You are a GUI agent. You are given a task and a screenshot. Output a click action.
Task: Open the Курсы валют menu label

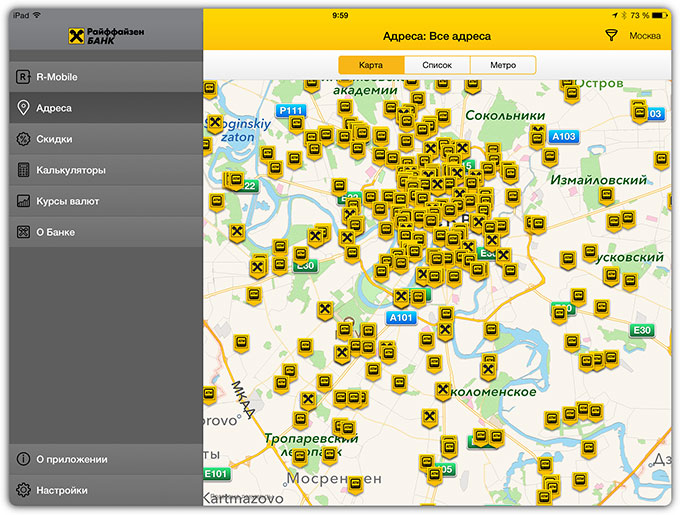point(67,201)
